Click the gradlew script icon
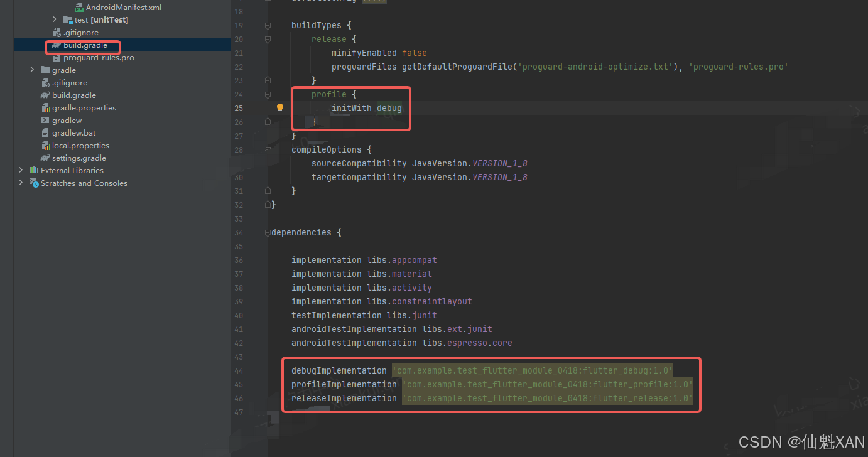This screenshot has height=457, width=868. coord(45,121)
